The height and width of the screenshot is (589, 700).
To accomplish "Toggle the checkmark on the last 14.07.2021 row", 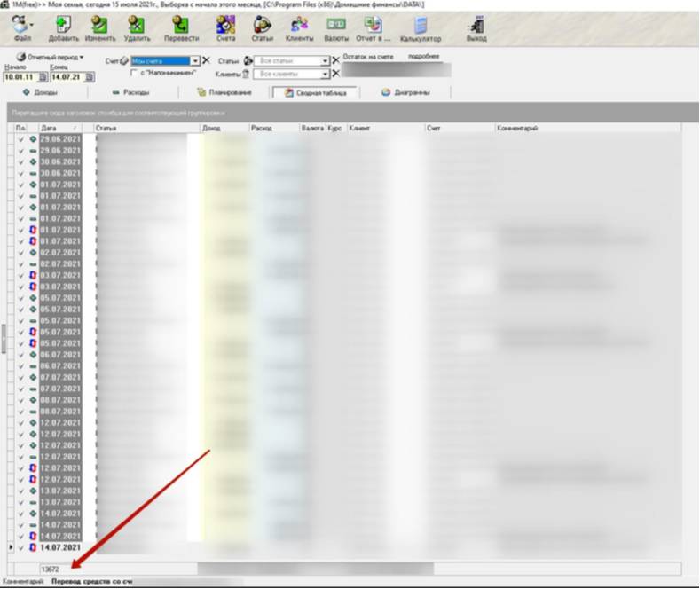I will [21, 547].
